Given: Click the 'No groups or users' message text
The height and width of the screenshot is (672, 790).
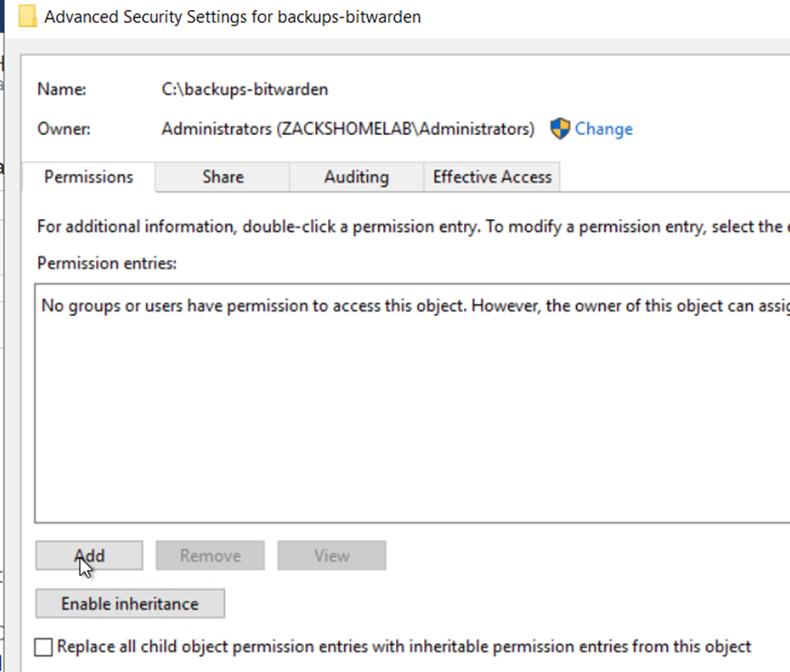Looking at the screenshot, I should [408, 306].
